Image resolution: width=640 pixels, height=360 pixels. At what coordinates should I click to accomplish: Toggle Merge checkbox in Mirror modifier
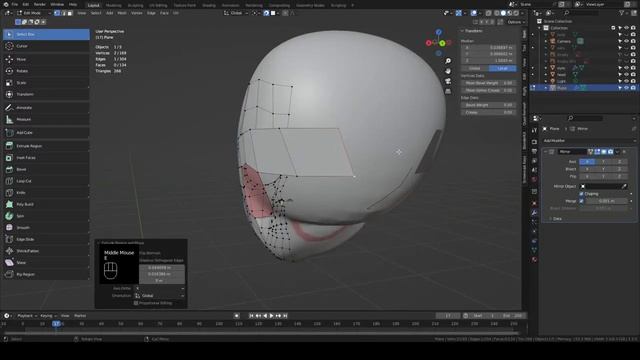582,201
